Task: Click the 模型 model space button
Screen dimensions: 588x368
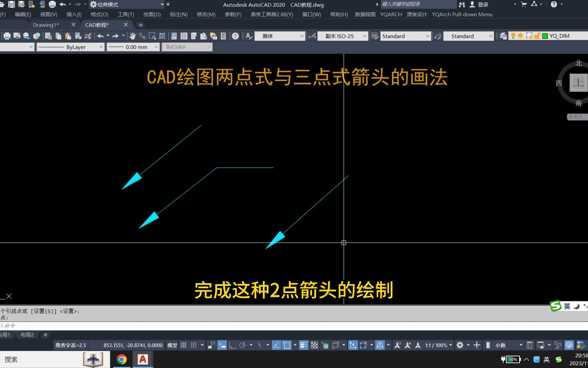Action: (172, 345)
